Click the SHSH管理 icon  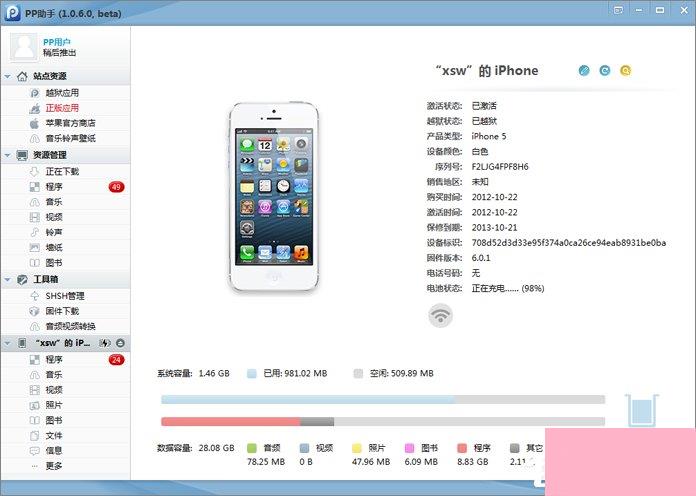click(35, 296)
